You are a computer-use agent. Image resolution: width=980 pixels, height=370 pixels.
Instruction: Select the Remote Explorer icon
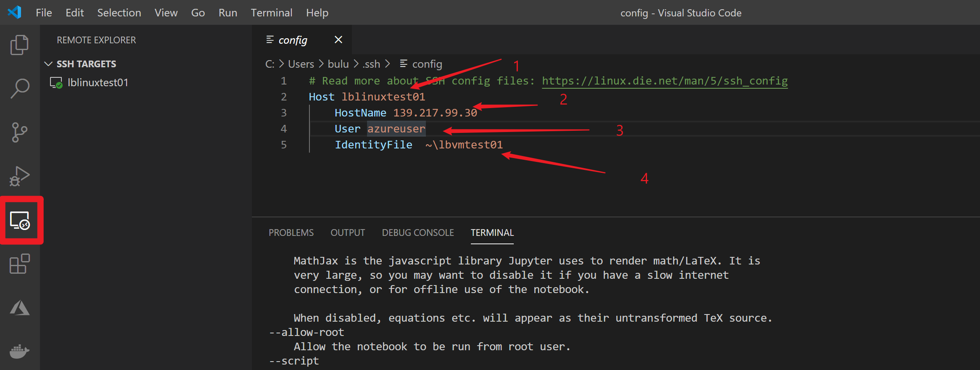(x=20, y=220)
